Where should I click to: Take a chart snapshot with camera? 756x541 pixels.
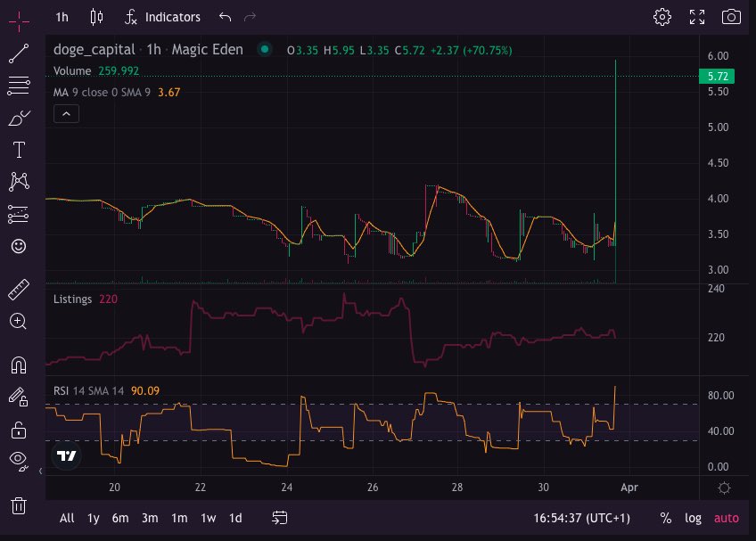[x=731, y=17]
